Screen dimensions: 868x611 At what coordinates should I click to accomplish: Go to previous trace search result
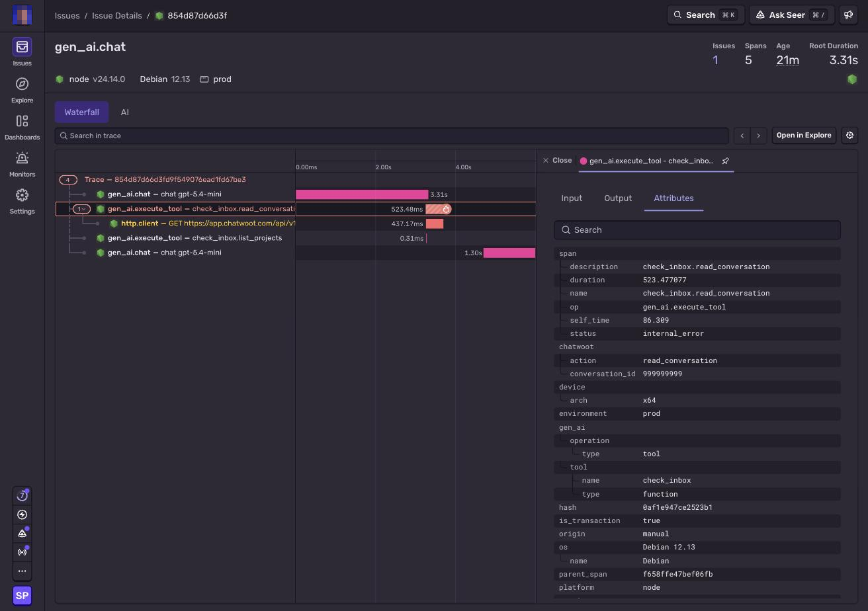click(x=742, y=136)
